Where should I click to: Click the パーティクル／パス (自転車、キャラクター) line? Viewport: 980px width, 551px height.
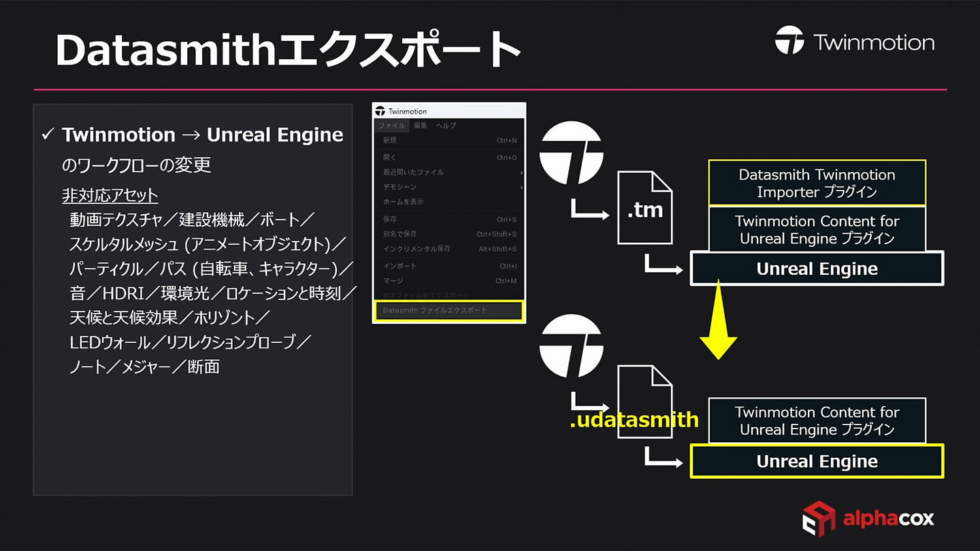[x=212, y=269]
